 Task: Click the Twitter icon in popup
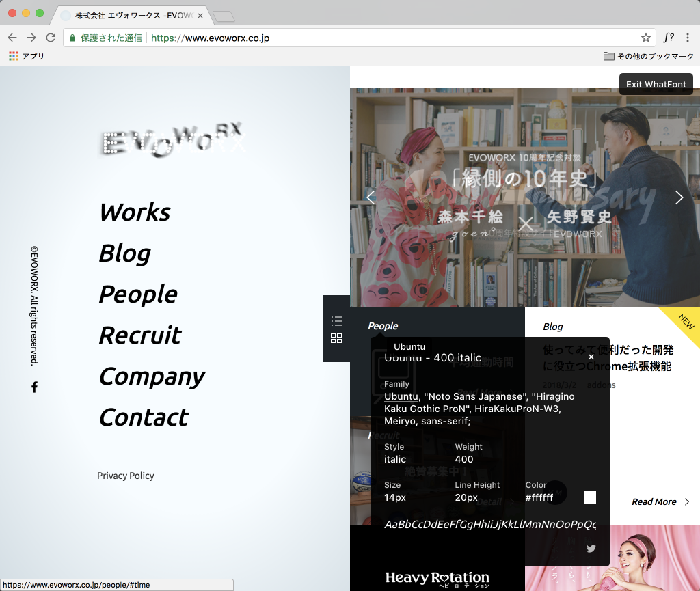(x=591, y=549)
